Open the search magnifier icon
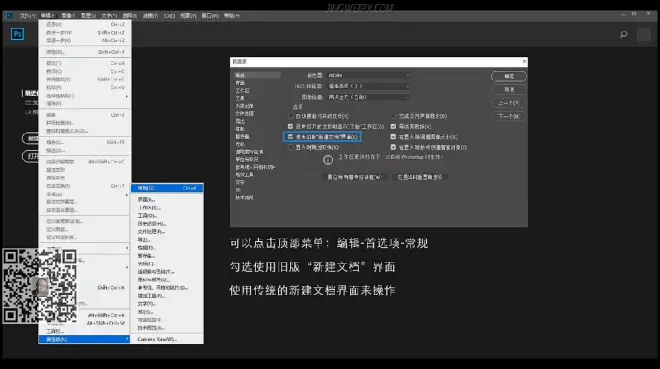This screenshot has width=660, height=369. [x=624, y=35]
